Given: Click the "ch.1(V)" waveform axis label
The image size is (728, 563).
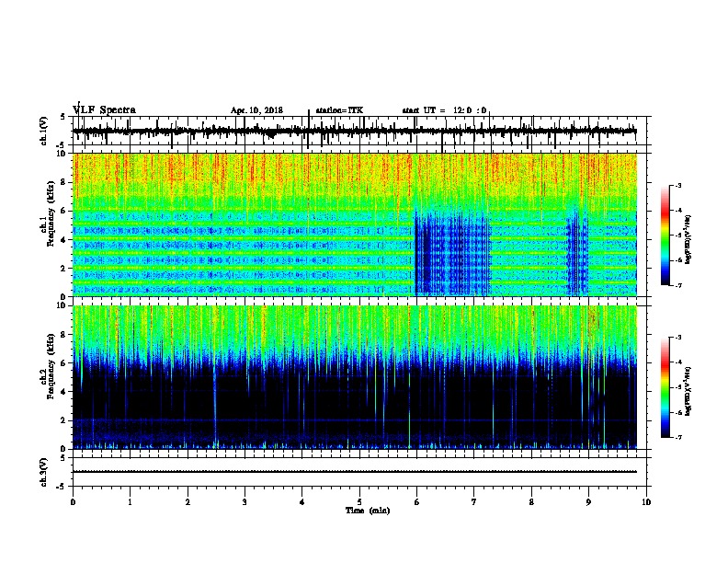Looking at the screenshot, I should 44,131.
